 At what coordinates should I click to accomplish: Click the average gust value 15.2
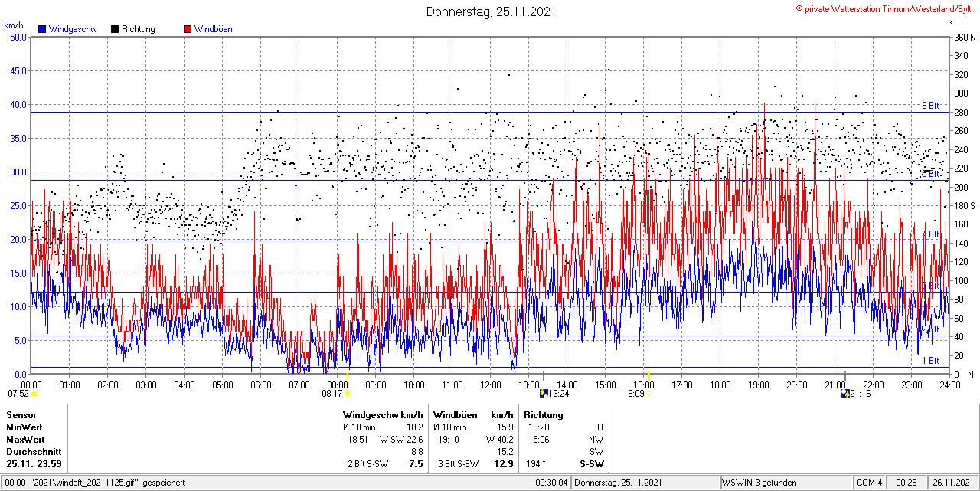[505, 452]
